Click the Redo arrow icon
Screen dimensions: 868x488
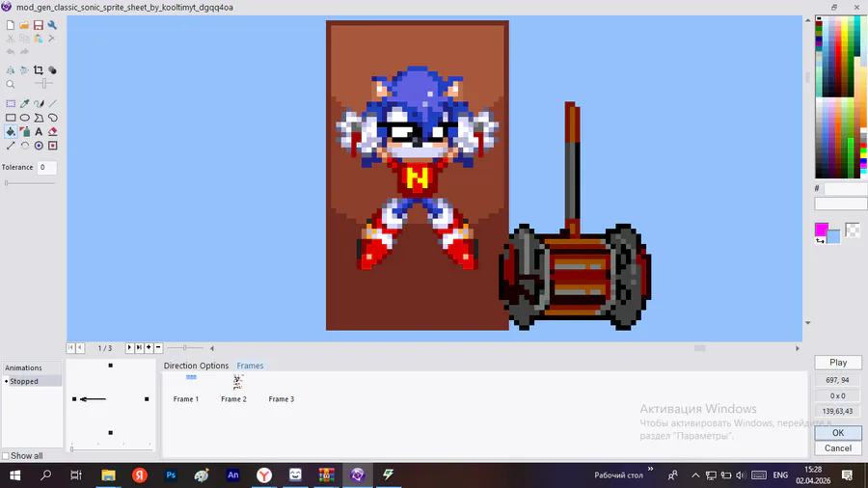24,52
